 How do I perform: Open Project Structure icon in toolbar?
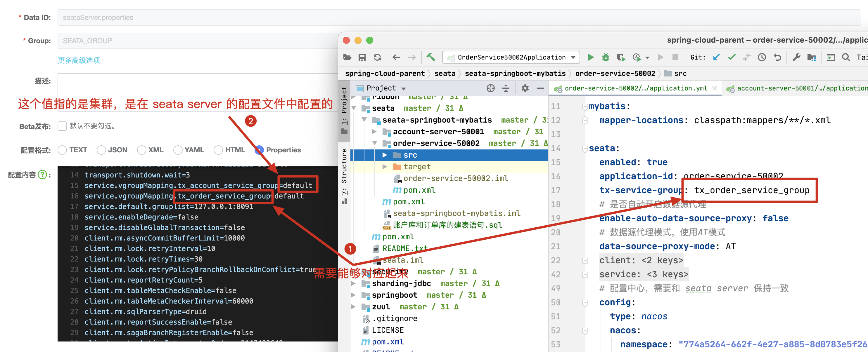click(812, 57)
